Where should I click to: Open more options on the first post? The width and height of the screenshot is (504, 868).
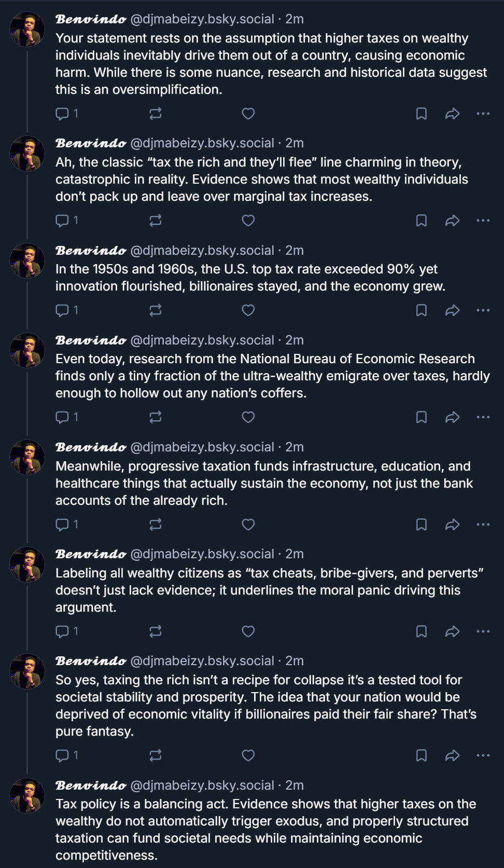click(x=483, y=114)
